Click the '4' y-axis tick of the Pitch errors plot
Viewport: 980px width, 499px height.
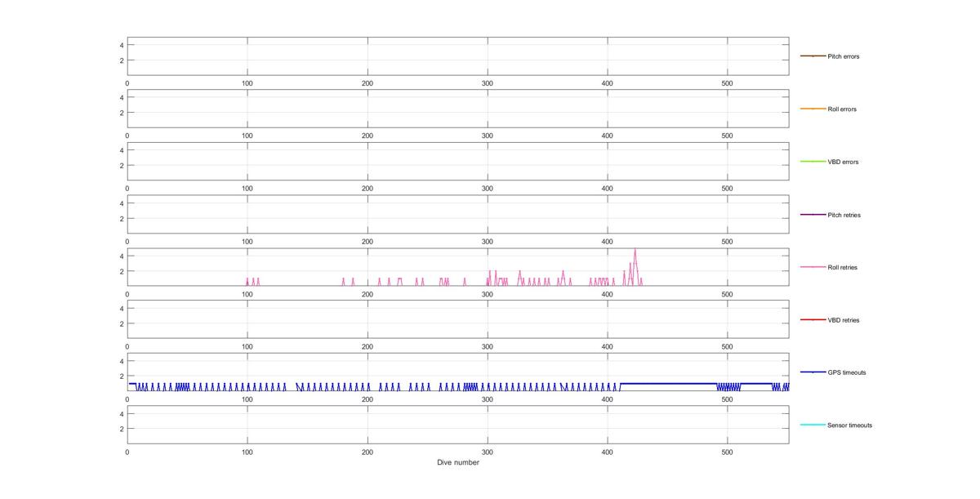tap(122, 45)
